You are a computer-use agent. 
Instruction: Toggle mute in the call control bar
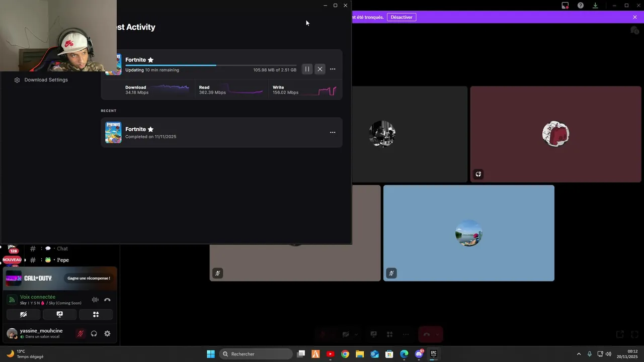tap(324, 334)
